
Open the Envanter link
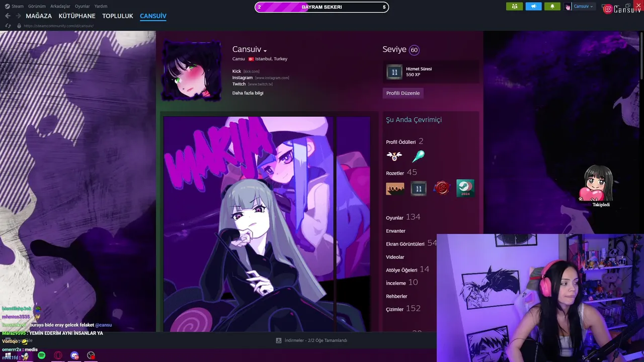click(395, 231)
